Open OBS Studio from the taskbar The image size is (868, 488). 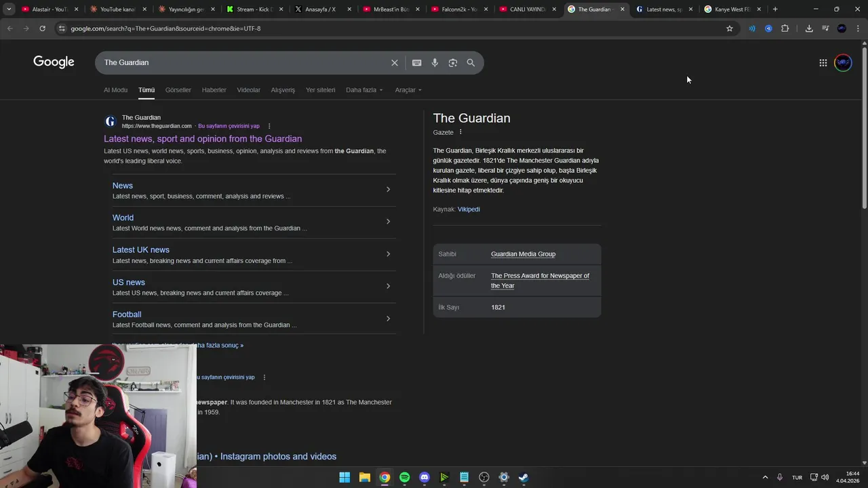484,477
